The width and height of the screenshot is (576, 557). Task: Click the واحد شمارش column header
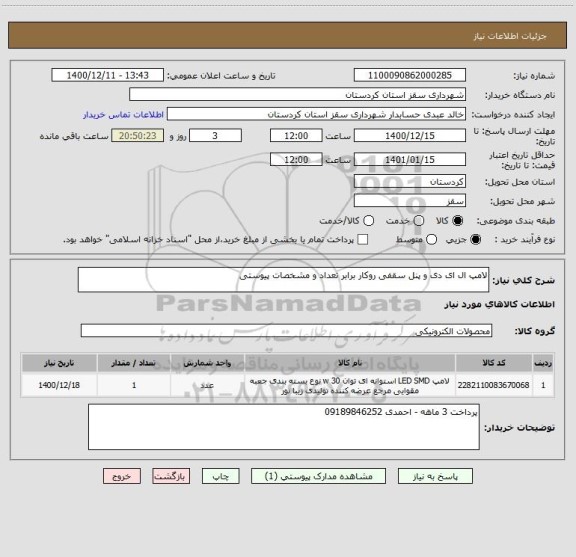(207, 363)
